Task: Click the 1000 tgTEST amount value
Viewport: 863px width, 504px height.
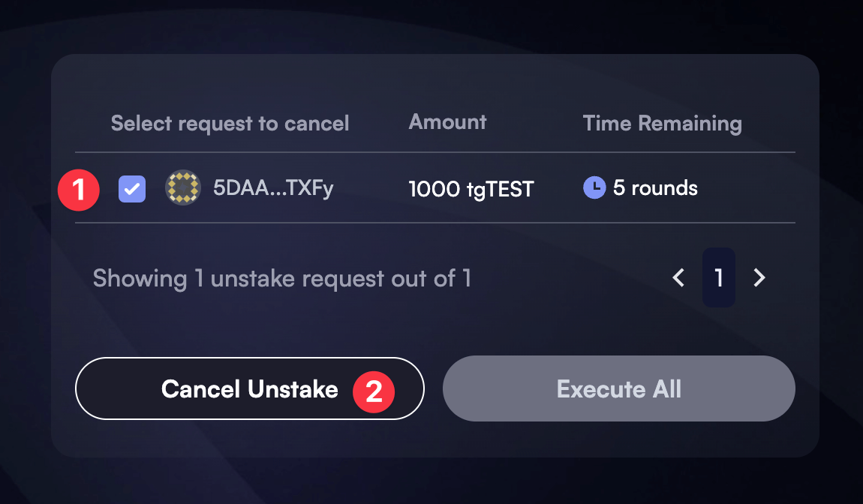Action: tap(471, 189)
